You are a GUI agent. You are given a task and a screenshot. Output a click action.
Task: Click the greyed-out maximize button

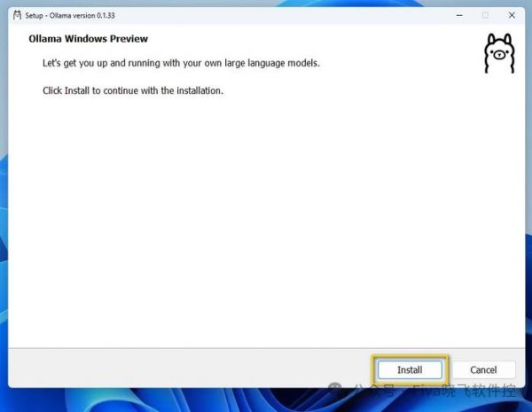tap(485, 15)
